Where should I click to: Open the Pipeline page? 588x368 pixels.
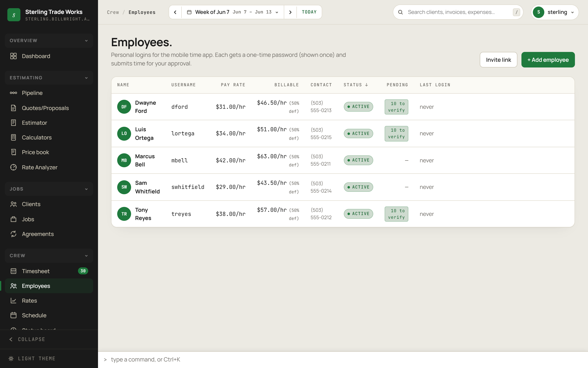[49, 93]
